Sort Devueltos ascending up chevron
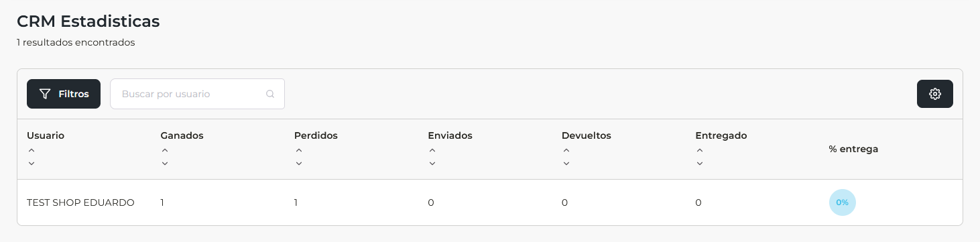The image size is (980, 242). (566, 151)
